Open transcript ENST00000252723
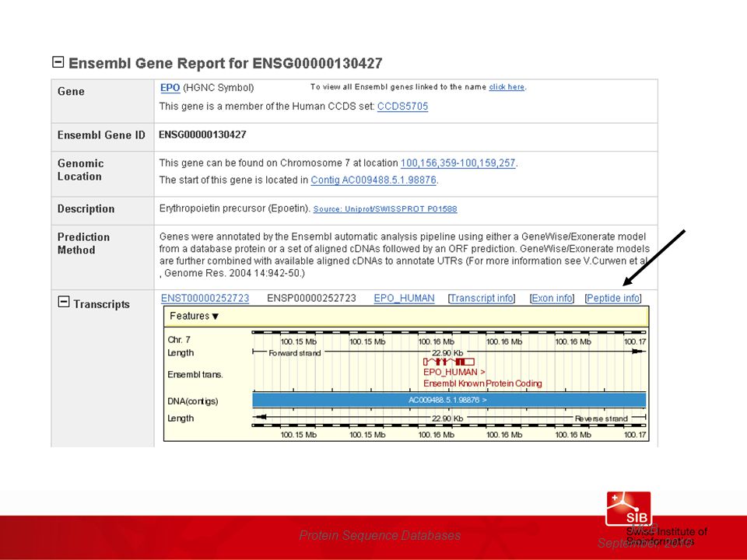Image resolution: width=747 pixels, height=560 pixels. coord(205,298)
